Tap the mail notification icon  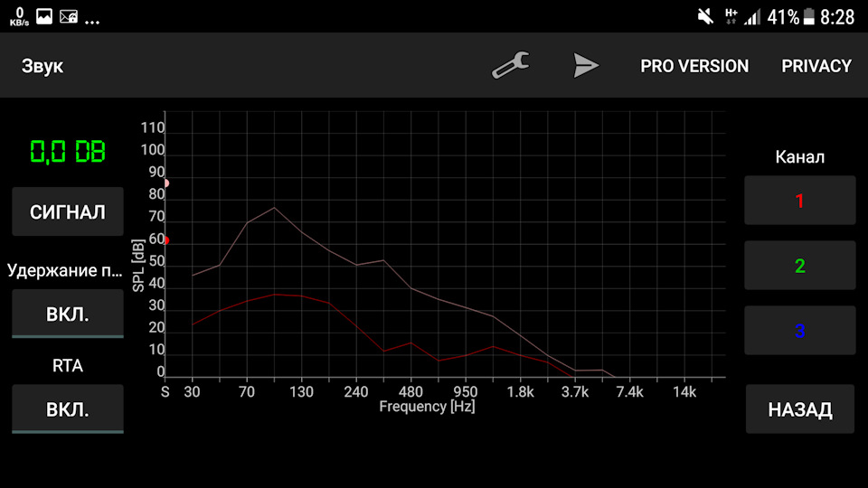coord(69,16)
